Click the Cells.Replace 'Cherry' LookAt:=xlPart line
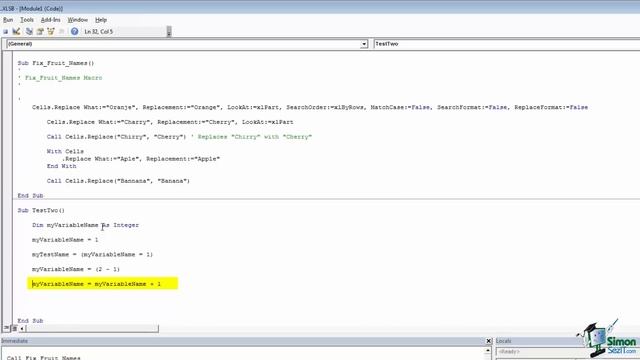The height and width of the screenshot is (360, 640). [170, 122]
